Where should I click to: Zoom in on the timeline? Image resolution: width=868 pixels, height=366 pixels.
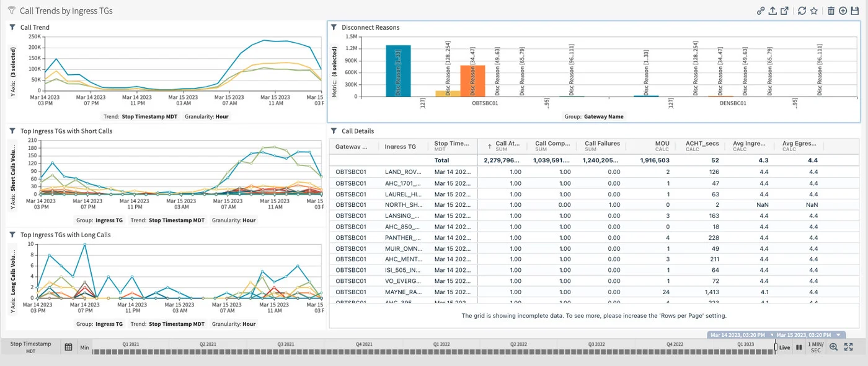click(833, 347)
